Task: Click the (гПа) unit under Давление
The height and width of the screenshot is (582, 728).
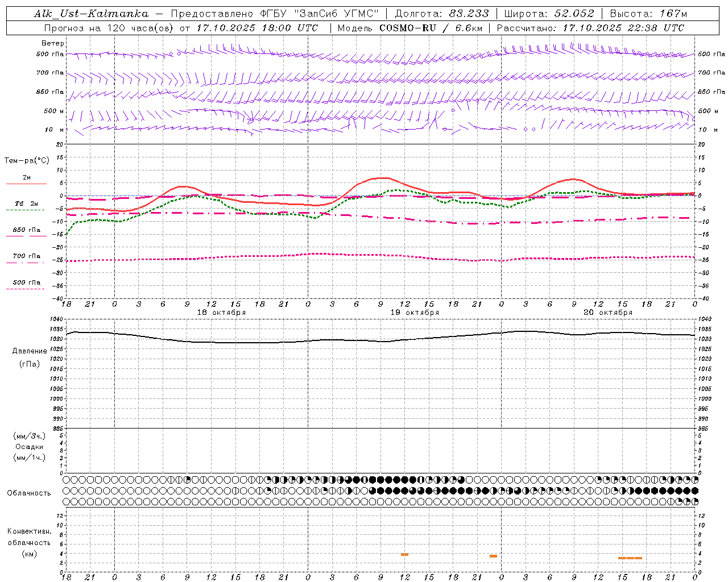Action: pyautogui.click(x=30, y=364)
